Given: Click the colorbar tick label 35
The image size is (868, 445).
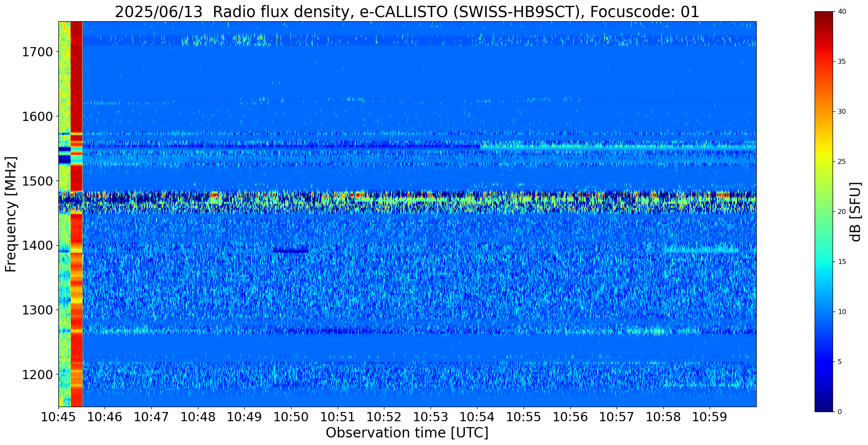Looking at the screenshot, I should 842,62.
